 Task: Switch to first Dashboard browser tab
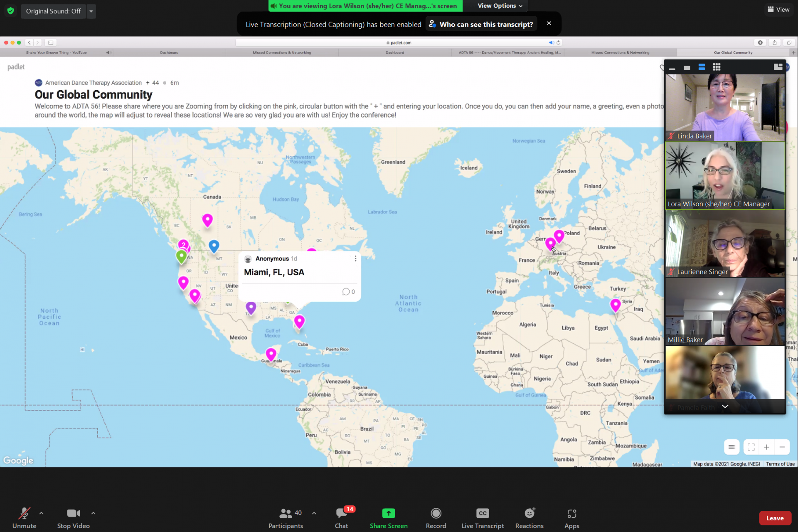[169, 53]
